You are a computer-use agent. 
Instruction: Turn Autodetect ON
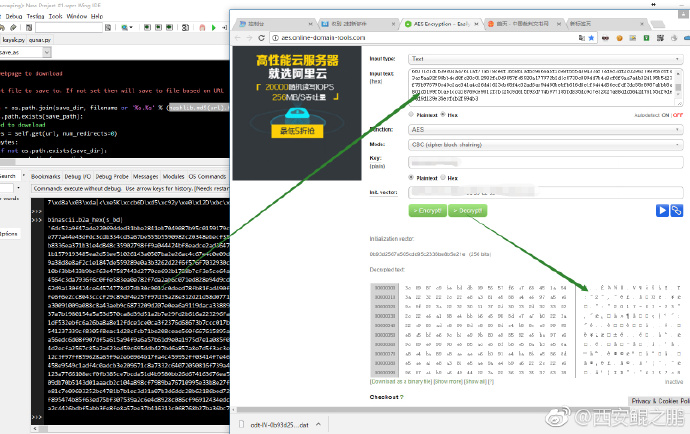(x=665, y=115)
